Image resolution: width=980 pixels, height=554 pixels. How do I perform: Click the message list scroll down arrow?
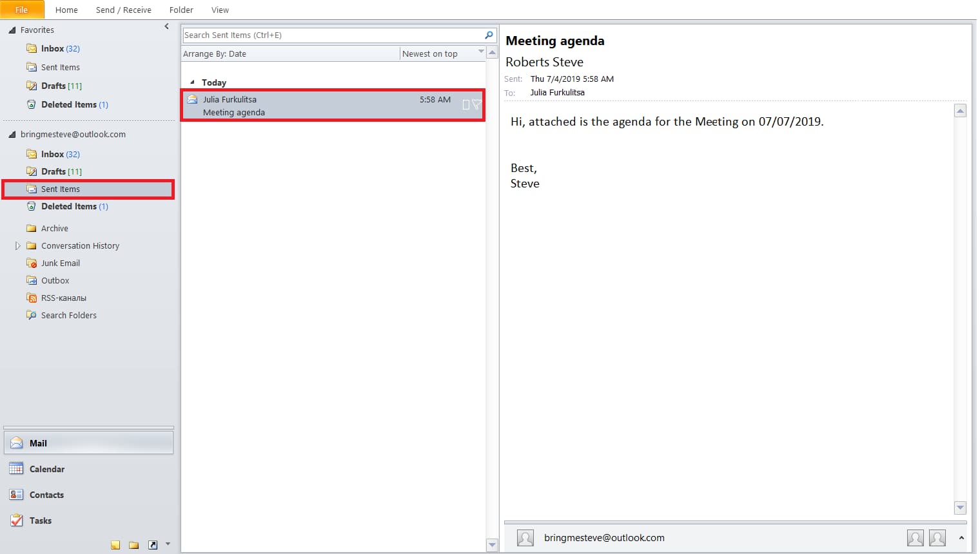(x=493, y=545)
